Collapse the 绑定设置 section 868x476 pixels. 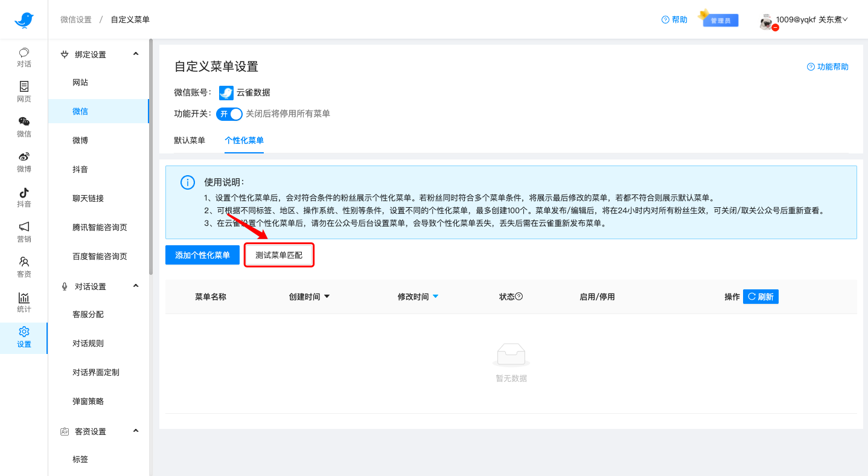[x=136, y=54]
